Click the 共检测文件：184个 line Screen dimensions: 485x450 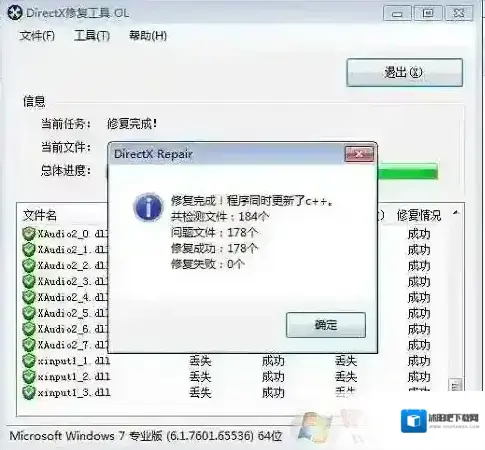point(220,217)
